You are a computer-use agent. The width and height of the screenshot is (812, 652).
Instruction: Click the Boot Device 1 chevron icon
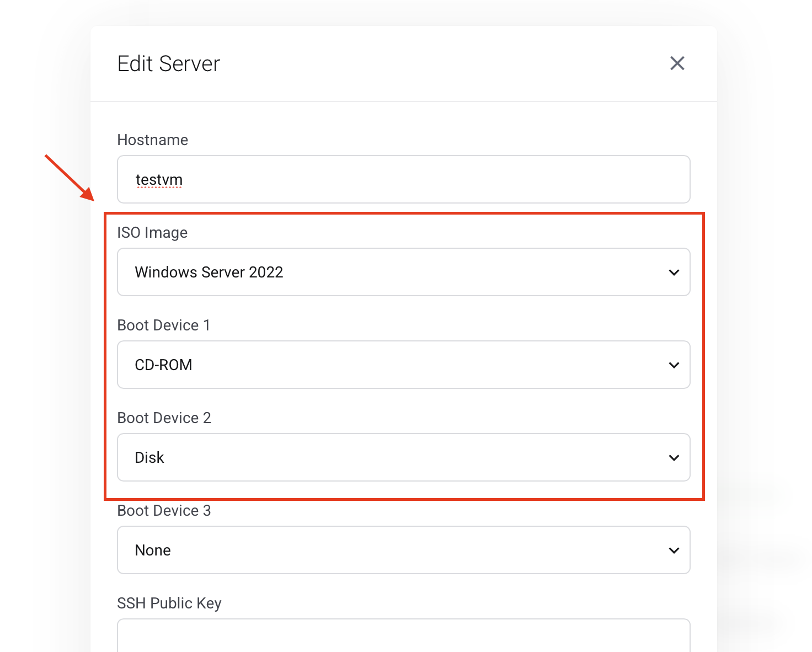674,365
